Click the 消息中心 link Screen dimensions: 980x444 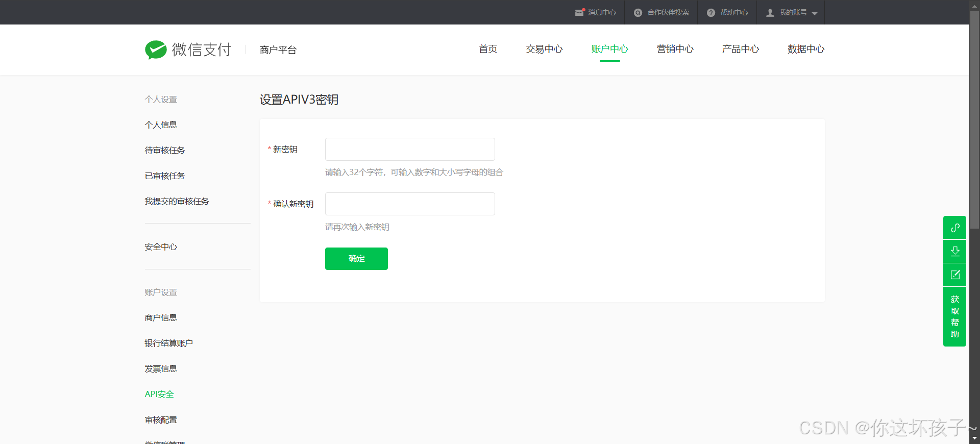tap(602, 13)
